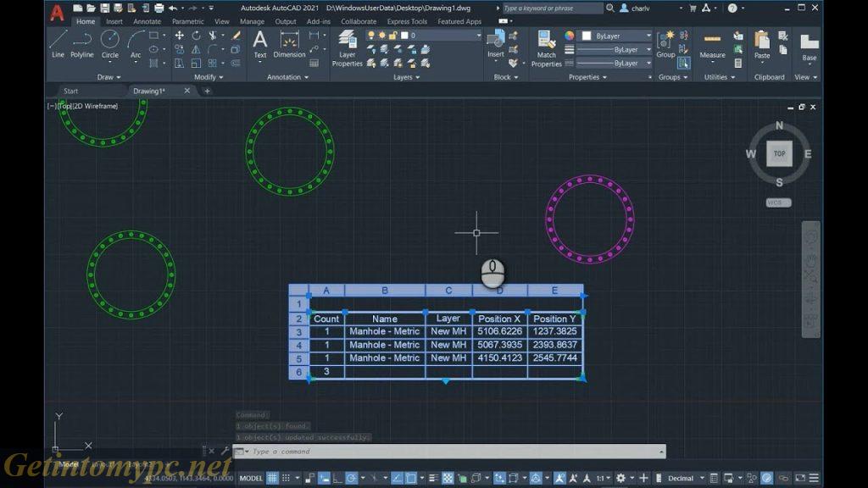
Task: Toggle snap mode in status bar
Action: click(287, 478)
